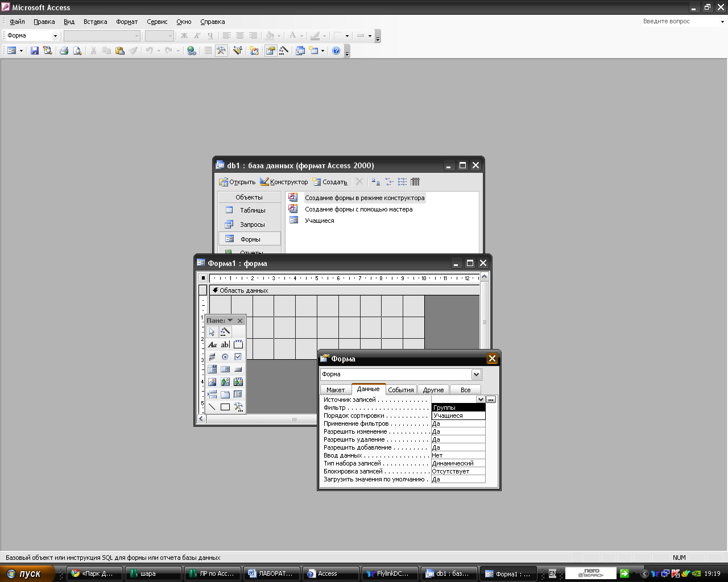Viewport: 728px width, 582px height.
Task: Open the toolbox panel options arrow
Action: (230, 321)
